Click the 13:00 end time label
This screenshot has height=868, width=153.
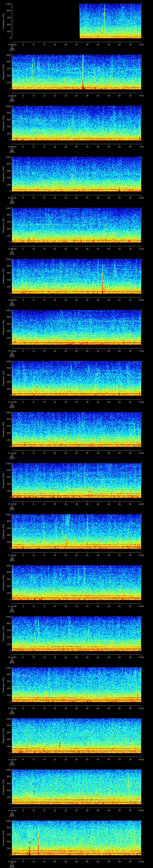pyautogui.click(x=141, y=453)
